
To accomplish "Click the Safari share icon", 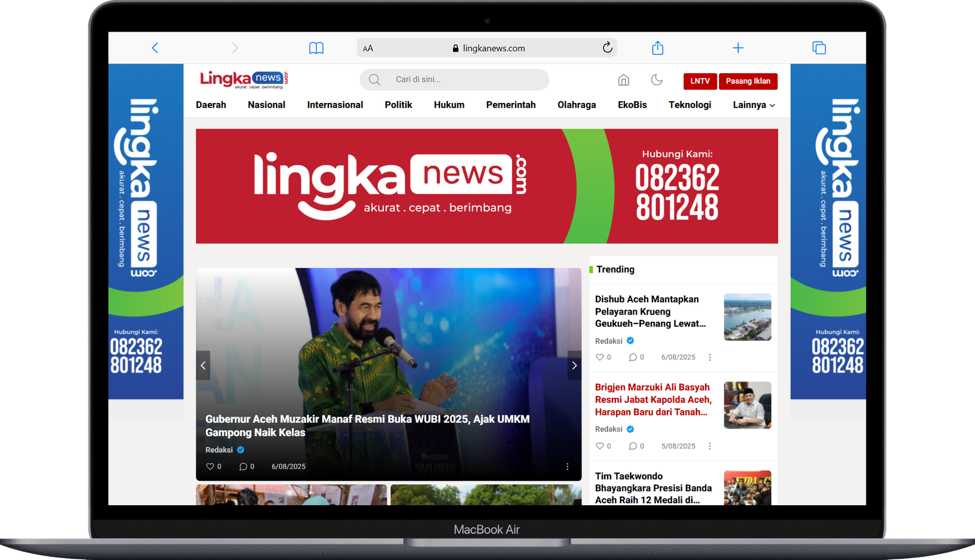I will tap(658, 48).
